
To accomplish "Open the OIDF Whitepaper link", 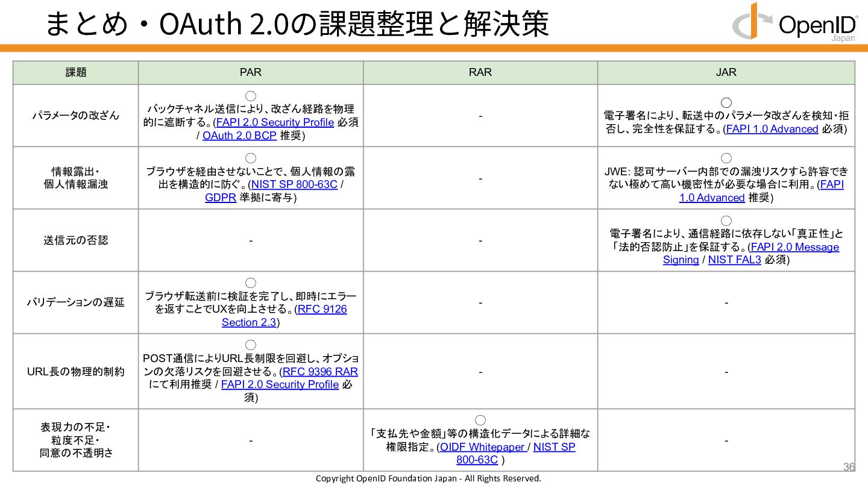I will (483, 447).
